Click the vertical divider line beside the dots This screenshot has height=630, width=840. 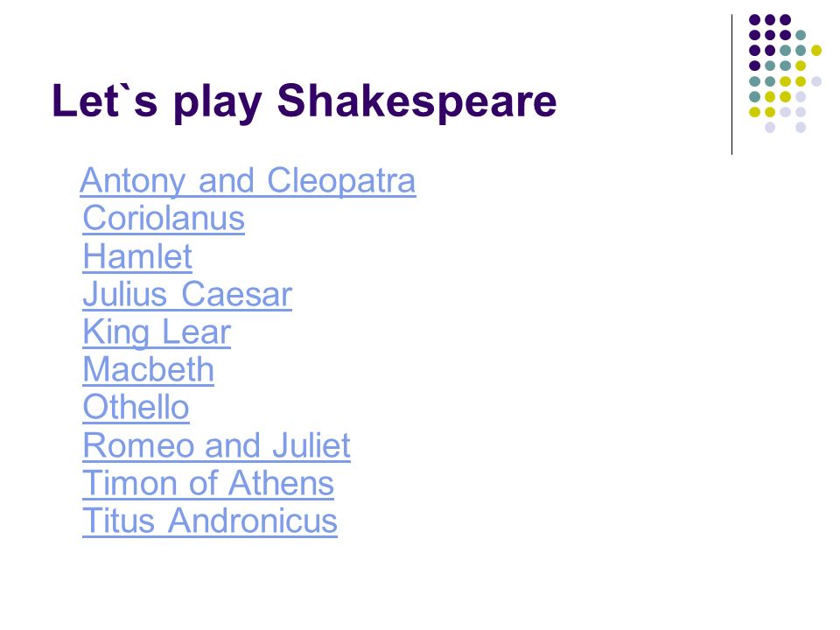pyautogui.click(x=731, y=85)
